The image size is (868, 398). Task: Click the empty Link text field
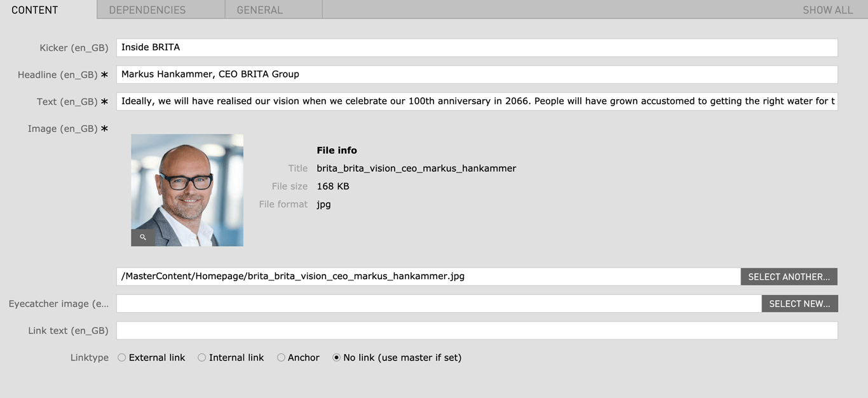477,331
